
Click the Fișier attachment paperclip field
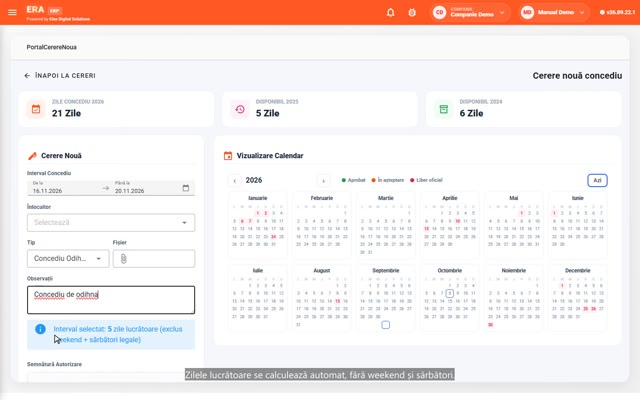154,258
